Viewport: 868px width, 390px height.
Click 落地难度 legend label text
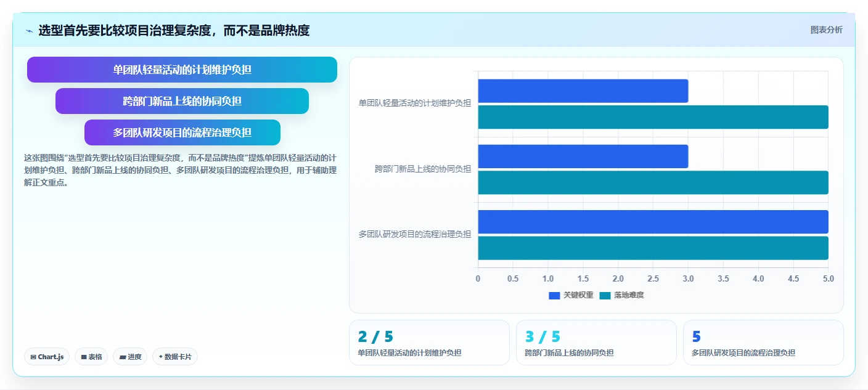pos(629,296)
